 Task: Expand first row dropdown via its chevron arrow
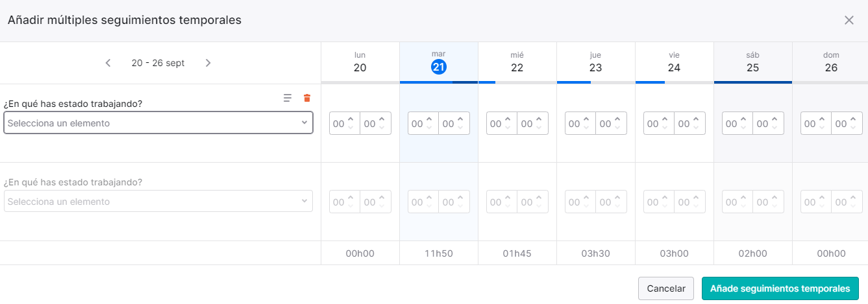click(304, 123)
